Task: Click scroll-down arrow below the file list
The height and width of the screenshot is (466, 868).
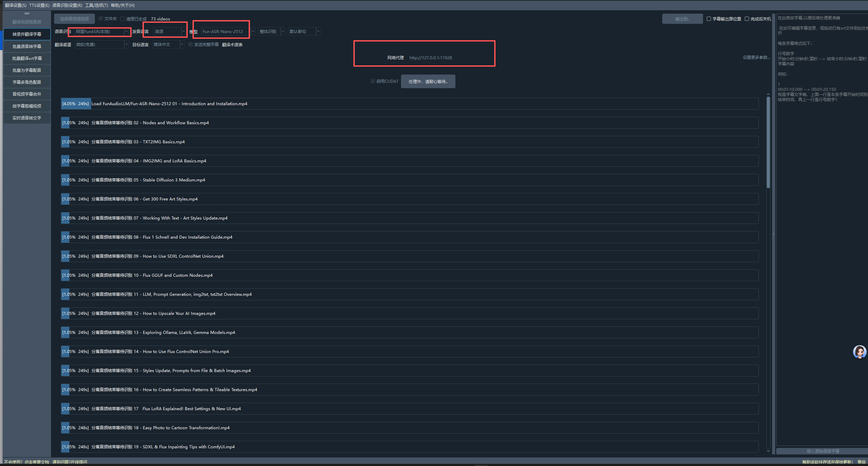Action: pyautogui.click(x=768, y=451)
